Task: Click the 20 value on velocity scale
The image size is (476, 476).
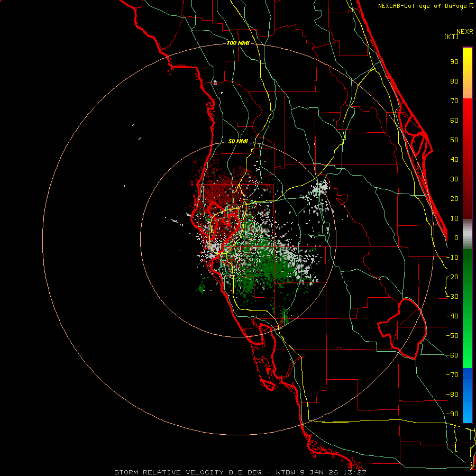Action: pos(454,199)
